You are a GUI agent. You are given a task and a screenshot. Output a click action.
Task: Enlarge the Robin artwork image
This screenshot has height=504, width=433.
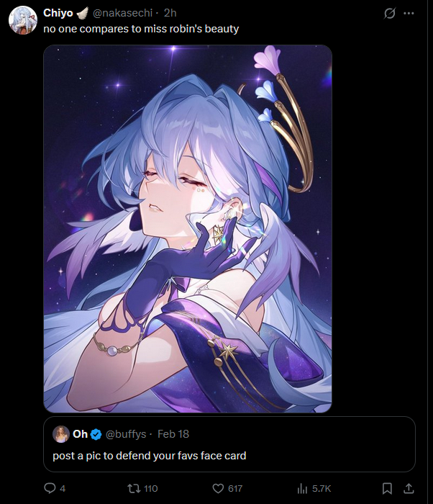point(188,229)
